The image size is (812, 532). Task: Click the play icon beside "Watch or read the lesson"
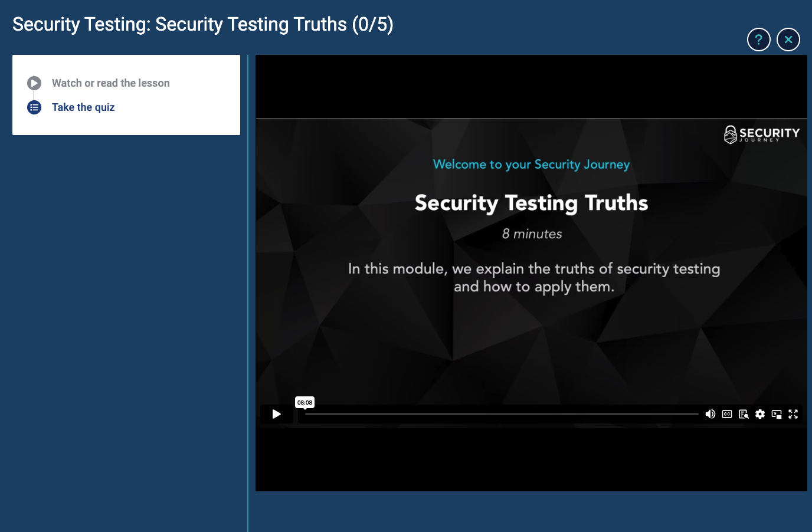pos(34,83)
